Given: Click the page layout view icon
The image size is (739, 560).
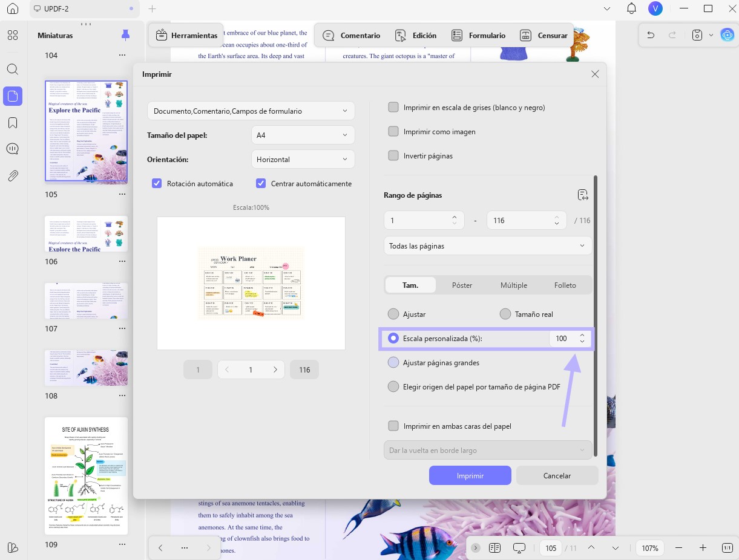Looking at the screenshot, I should [x=494, y=548].
